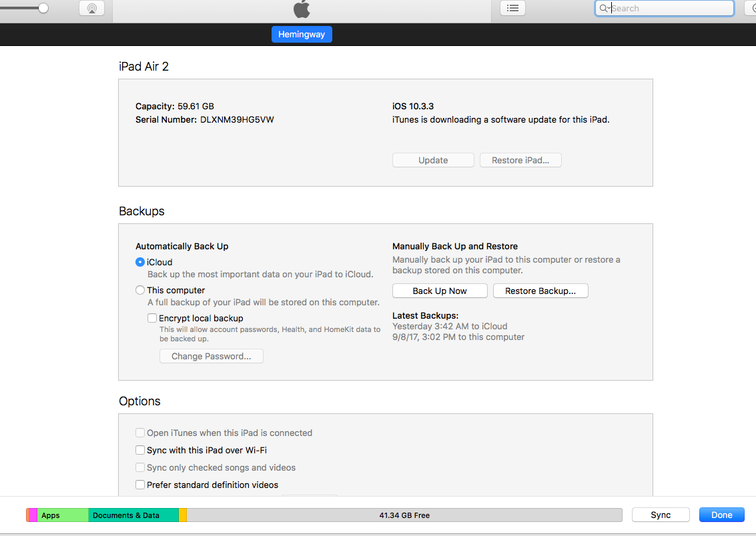
Task: Click the serial number DLXNM39HG5VW
Action: [x=238, y=119]
